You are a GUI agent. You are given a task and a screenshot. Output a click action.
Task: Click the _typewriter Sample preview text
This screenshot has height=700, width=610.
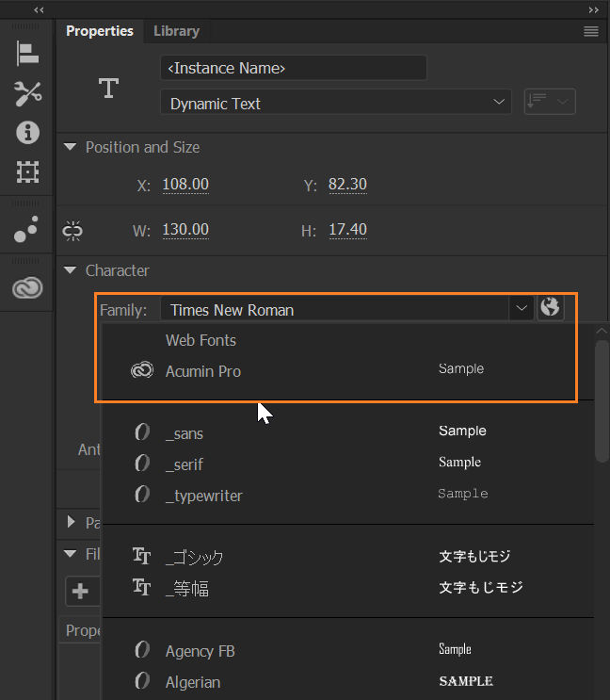463,494
